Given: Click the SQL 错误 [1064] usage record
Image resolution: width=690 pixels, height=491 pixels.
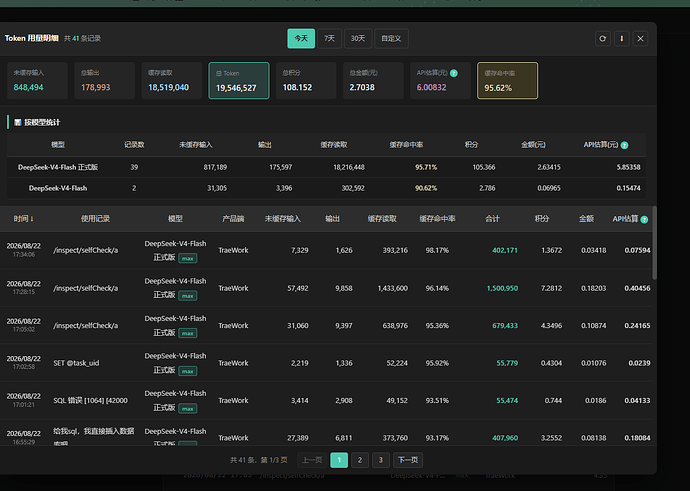Looking at the screenshot, I should [x=90, y=400].
